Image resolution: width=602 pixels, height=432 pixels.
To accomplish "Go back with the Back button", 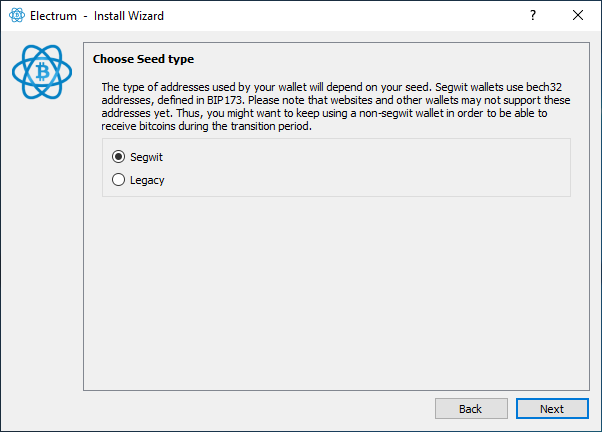I will pos(470,408).
